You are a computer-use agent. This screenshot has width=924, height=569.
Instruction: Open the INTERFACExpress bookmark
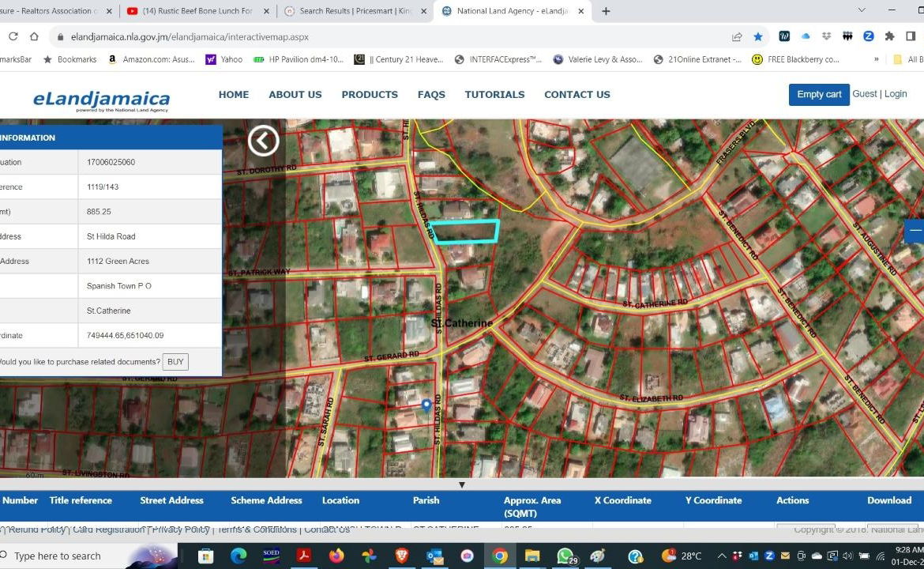coord(498,59)
